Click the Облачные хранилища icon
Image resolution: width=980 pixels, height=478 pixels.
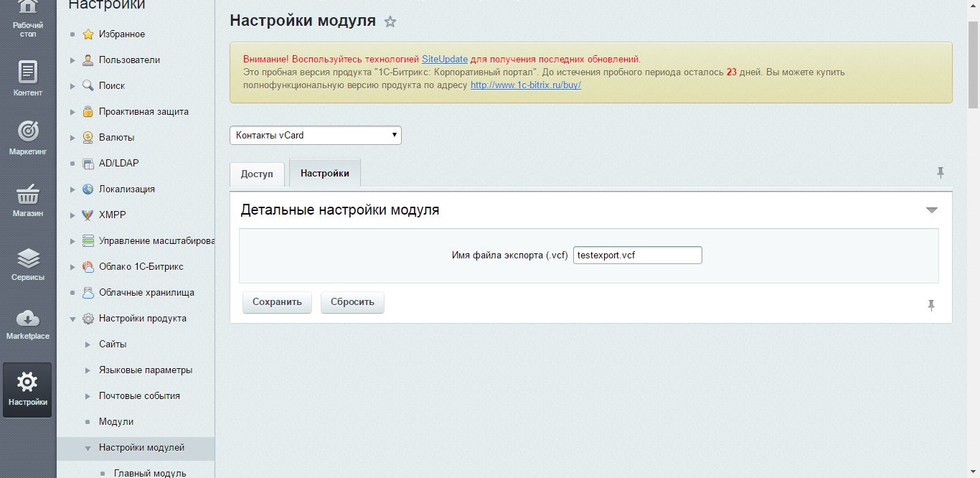(88, 293)
